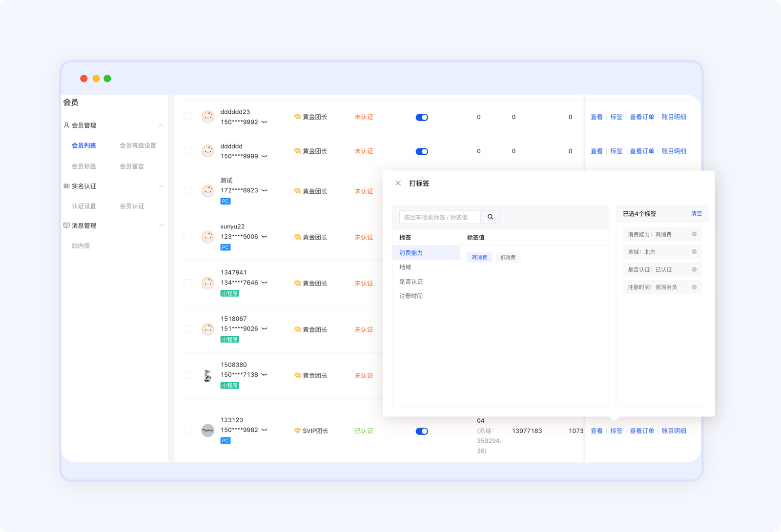Click eye icon beside phone 150****9992

[264, 122]
